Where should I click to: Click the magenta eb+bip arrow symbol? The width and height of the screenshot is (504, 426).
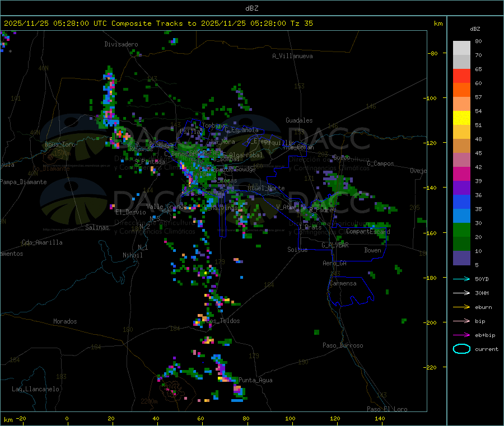tap(461, 335)
